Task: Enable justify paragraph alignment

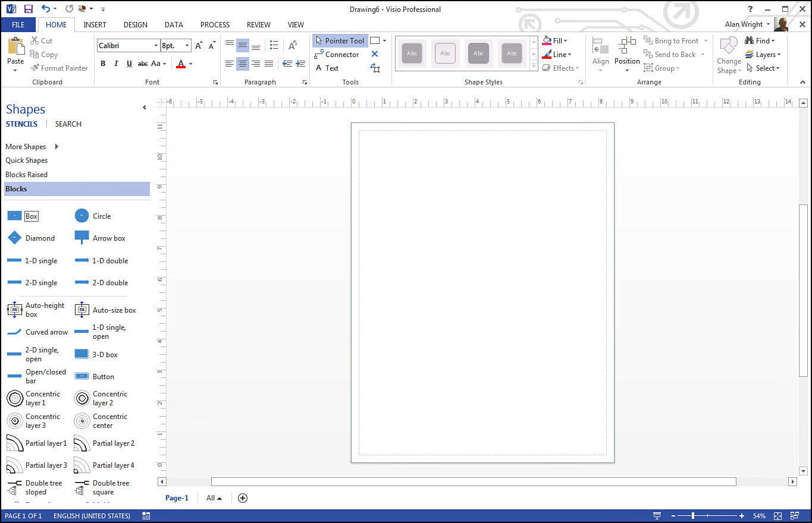Action: pos(269,64)
